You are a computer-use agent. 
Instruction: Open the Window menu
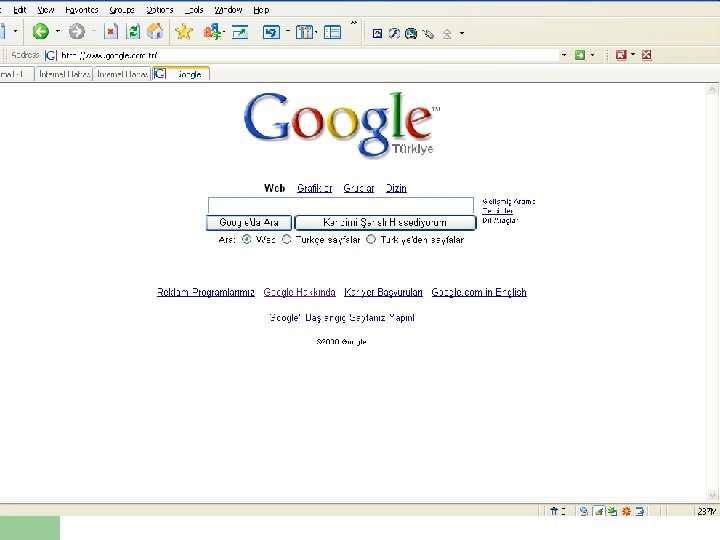click(228, 10)
